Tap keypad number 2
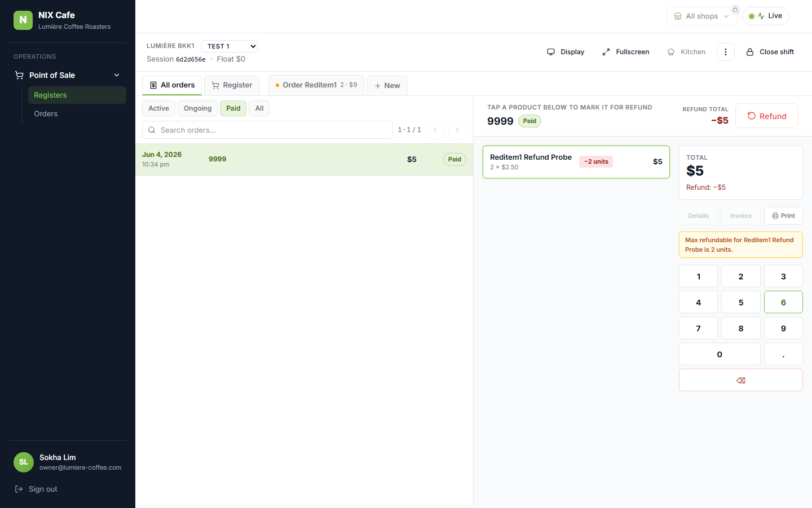 741,276
